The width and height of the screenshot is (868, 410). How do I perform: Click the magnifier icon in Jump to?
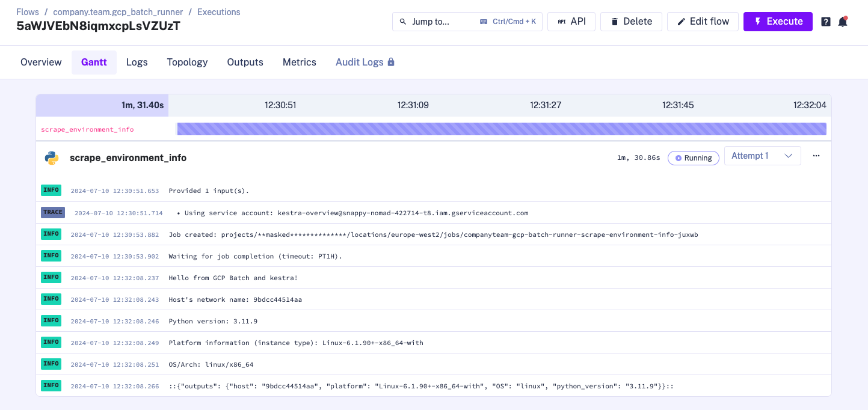point(403,22)
